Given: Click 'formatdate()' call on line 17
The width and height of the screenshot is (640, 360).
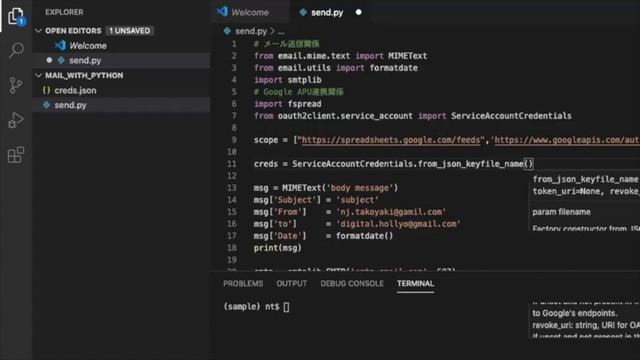Looking at the screenshot, I should point(364,236).
